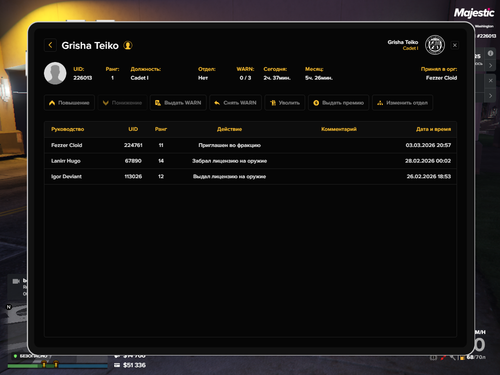
Task: Click UID value 113026 in the table
Action: (133, 176)
